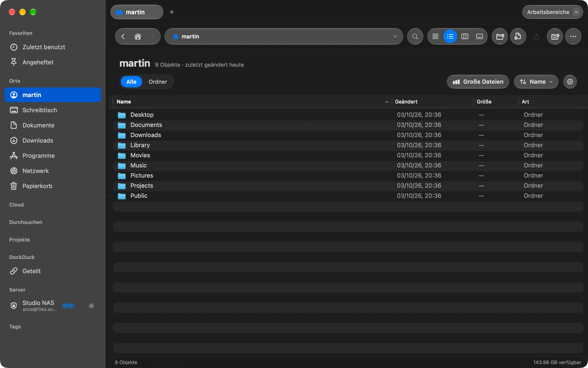Screen dimensions: 588x368
Task: Select the Ordner filter
Action: click(158, 82)
